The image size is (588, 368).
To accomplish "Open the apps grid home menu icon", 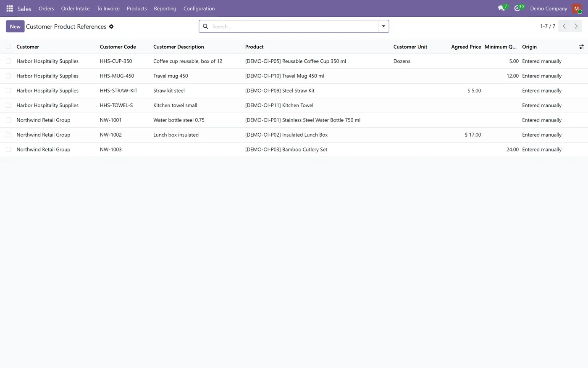I will click(10, 8).
